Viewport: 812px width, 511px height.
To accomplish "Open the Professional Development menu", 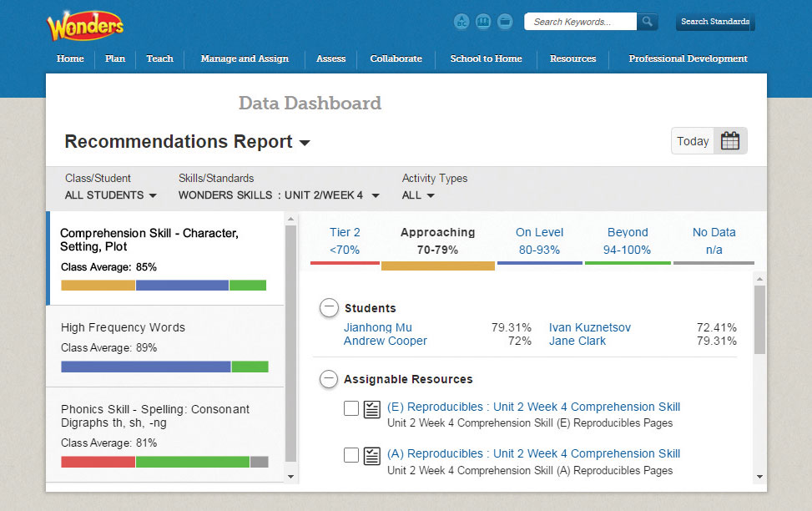I will [x=688, y=58].
